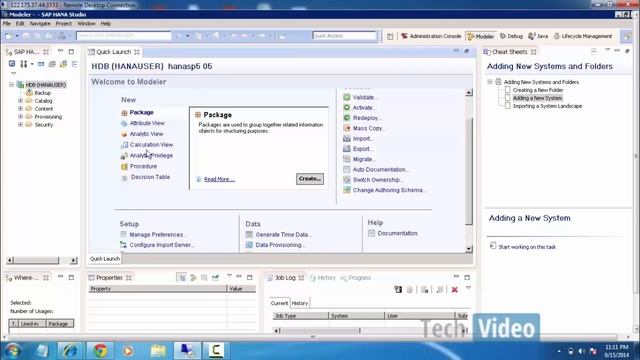Switch to the Modeler perspective
This screenshot has width=640, height=360.
point(480,36)
